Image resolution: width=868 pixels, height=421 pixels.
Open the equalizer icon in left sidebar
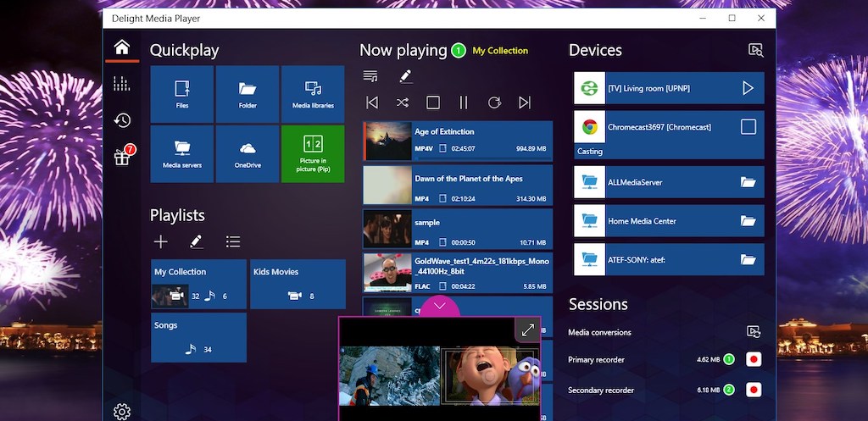click(122, 83)
